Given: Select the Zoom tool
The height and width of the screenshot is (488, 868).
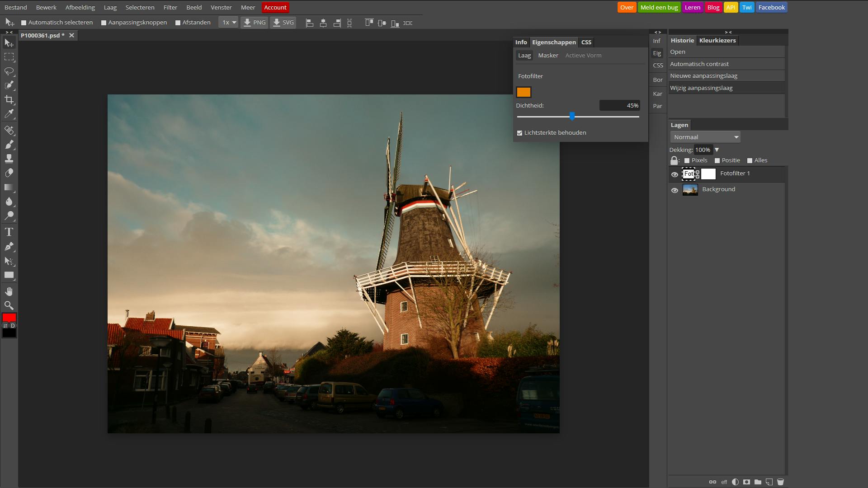Looking at the screenshot, I should (9, 305).
